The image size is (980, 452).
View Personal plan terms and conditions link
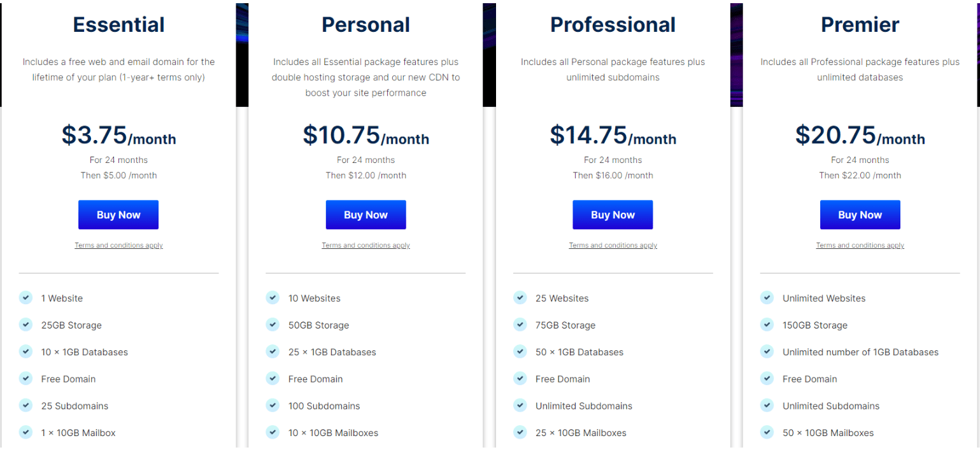[366, 246]
